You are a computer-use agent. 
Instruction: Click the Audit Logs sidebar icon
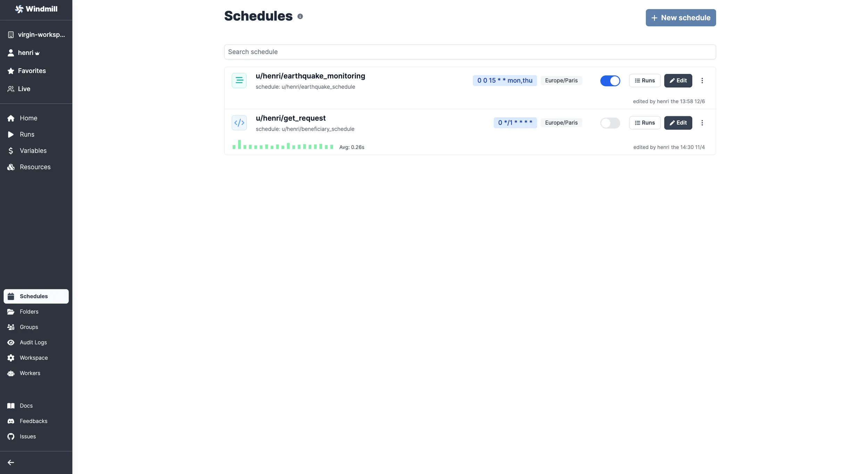click(x=11, y=343)
